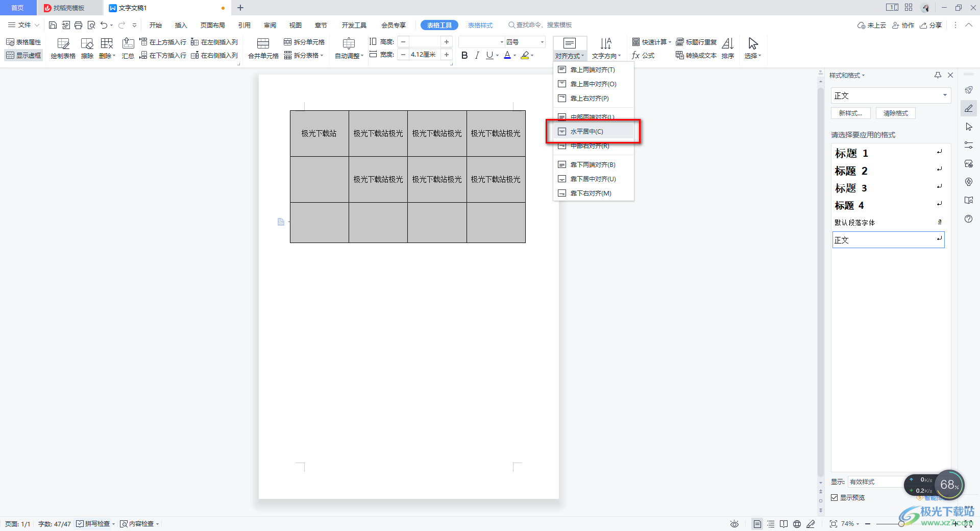This screenshot has height=531, width=980.
Task: Open the 文件 menu
Action: (x=23, y=25)
